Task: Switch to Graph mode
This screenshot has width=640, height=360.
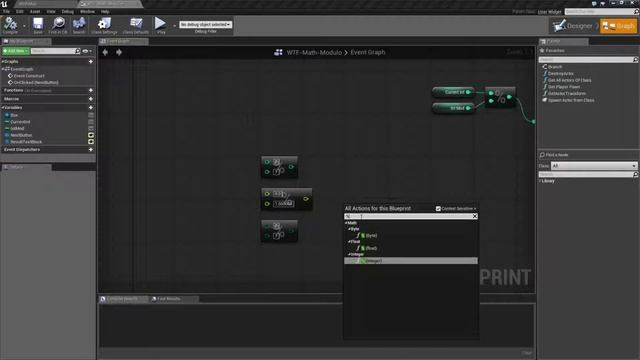Action: coord(618,26)
